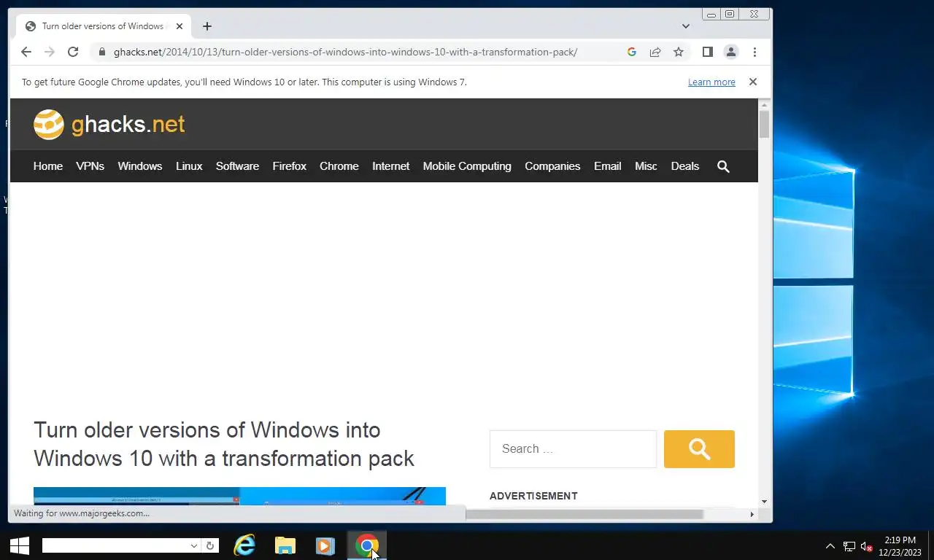Click the horizontal scrollbar thumb
This screenshot has width=934, height=560.
click(x=584, y=514)
